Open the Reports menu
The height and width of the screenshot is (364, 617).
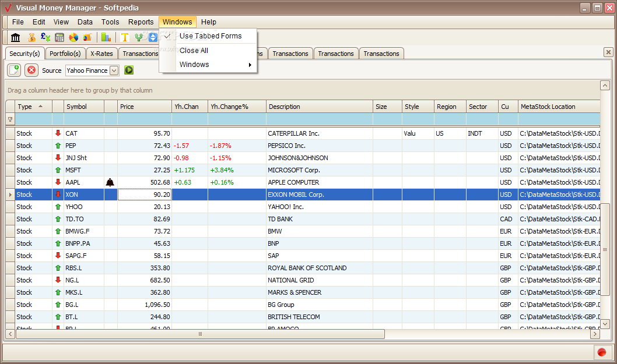(x=141, y=22)
